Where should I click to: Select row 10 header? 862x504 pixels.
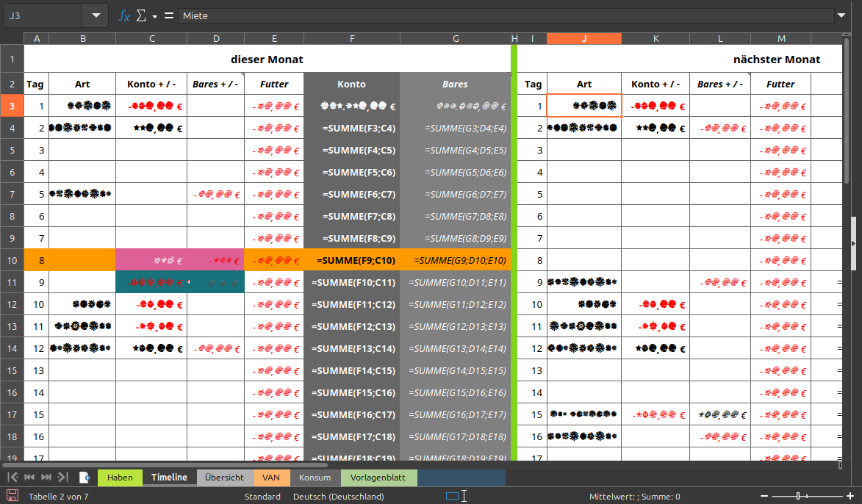pyautogui.click(x=12, y=260)
